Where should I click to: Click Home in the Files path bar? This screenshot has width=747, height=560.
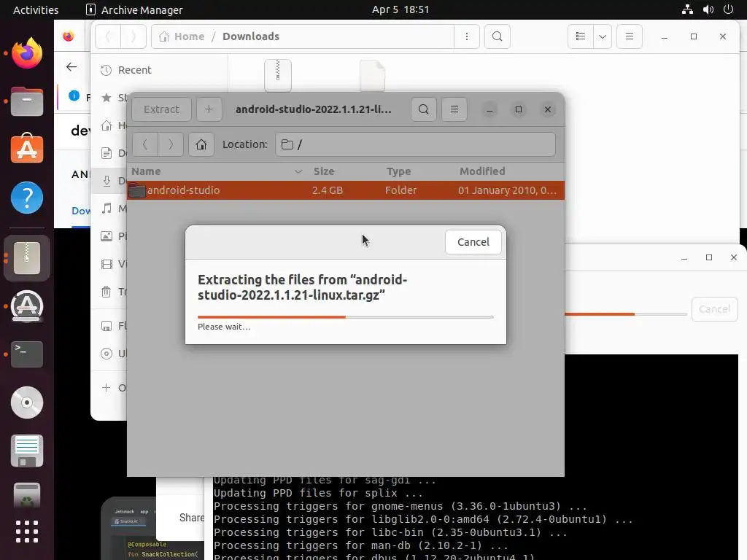(x=182, y=36)
